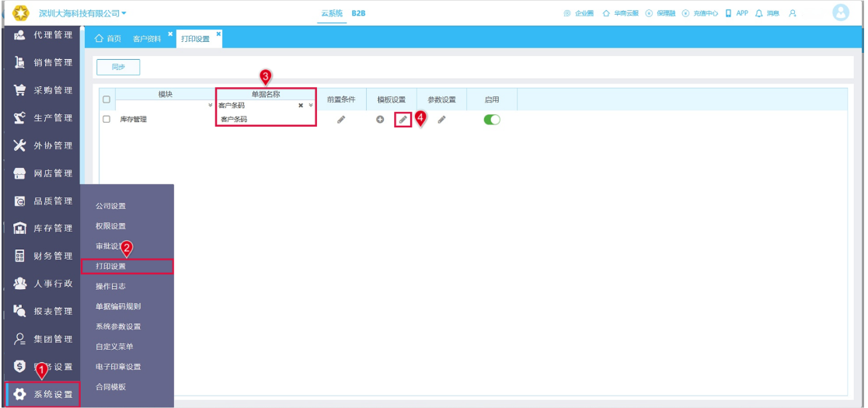Click the 参数设置 column header
Viewport: 868px width, 408px height.
[x=441, y=99]
